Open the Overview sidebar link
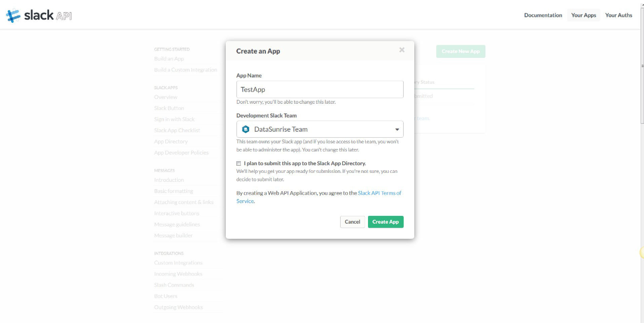This screenshot has height=323, width=644. [166, 97]
